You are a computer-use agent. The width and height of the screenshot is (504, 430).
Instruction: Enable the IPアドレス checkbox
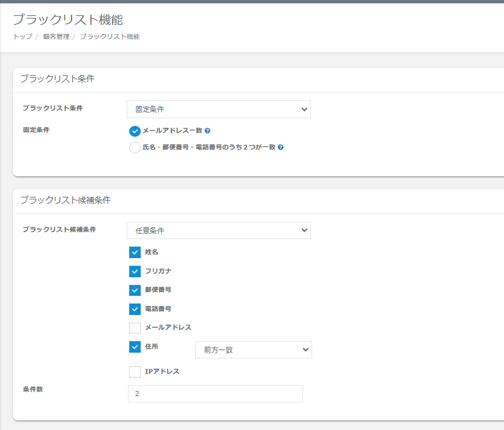(135, 372)
